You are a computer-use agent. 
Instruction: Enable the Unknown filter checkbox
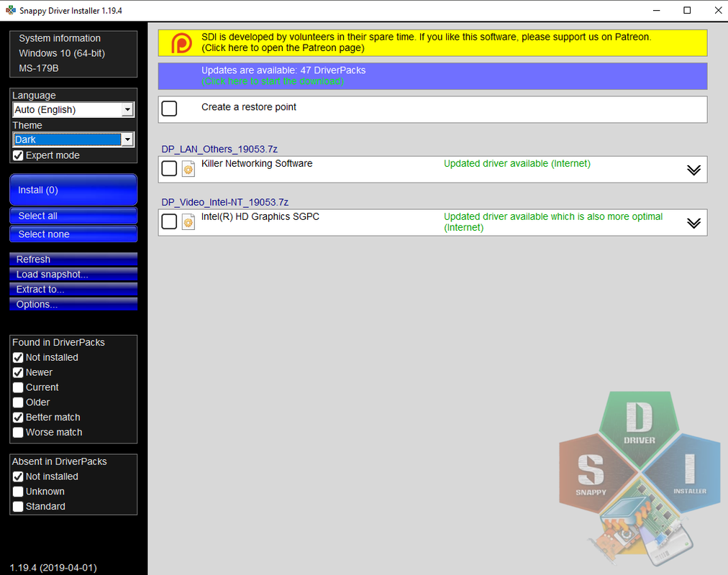pyautogui.click(x=18, y=492)
